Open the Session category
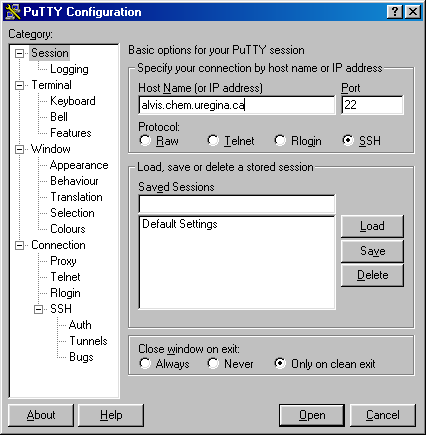Image resolution: width=426 pixels, height=435 pixels. tap(50, 53)
